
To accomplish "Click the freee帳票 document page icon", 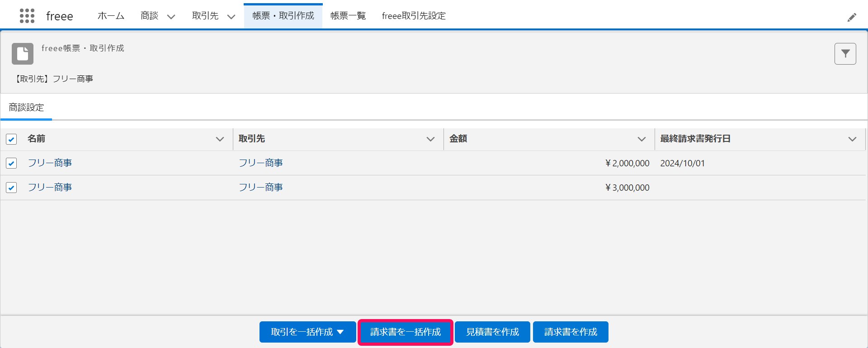I will (23, 54).
